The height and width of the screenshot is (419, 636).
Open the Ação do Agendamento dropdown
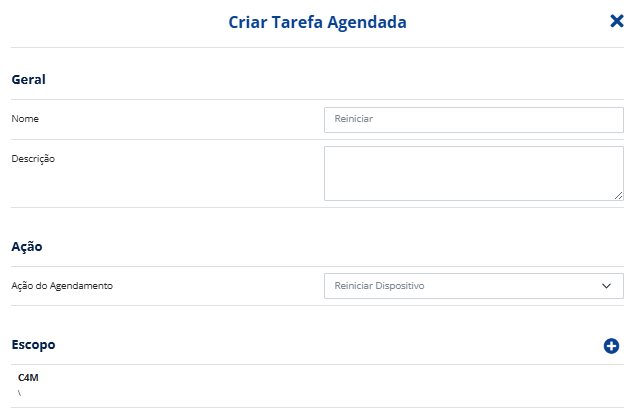473,286
